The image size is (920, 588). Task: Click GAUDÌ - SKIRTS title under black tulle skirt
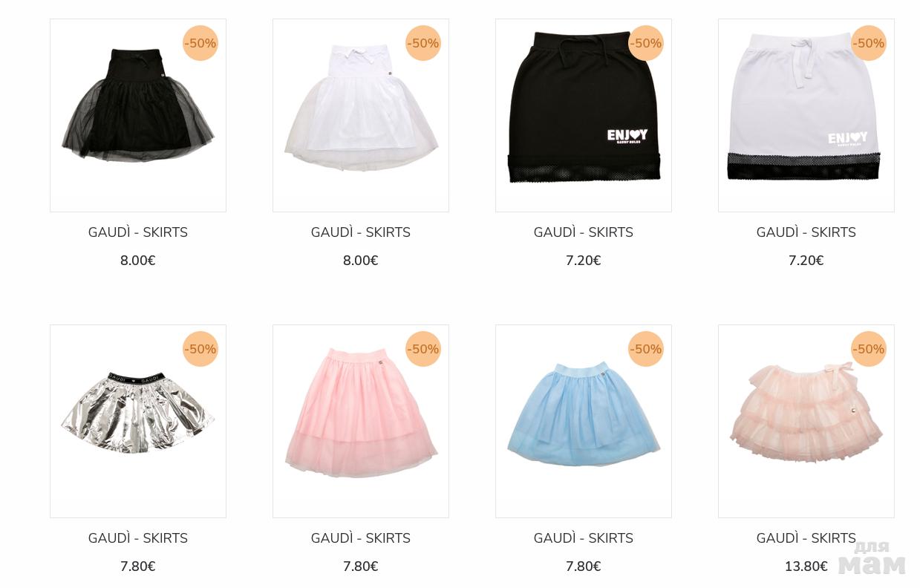[138, 232]
